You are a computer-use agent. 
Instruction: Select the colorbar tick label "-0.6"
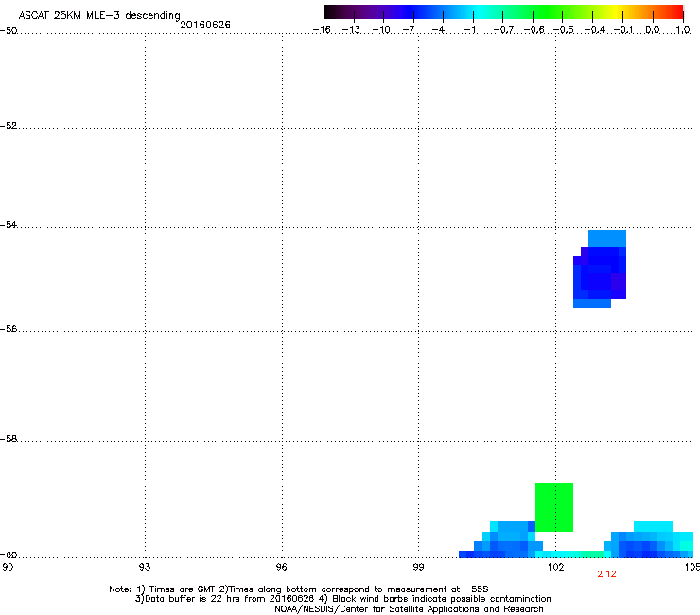(x=534, y=30)
